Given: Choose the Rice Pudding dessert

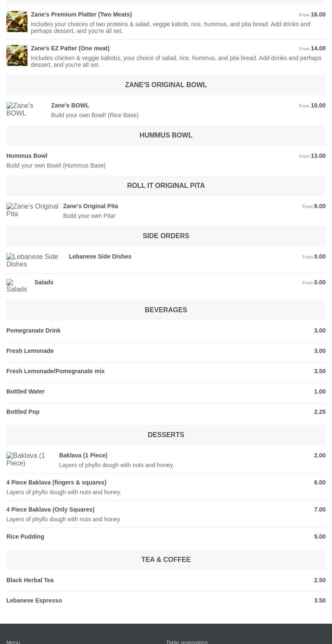Looking at the screenshot, I should click(25, 537).
